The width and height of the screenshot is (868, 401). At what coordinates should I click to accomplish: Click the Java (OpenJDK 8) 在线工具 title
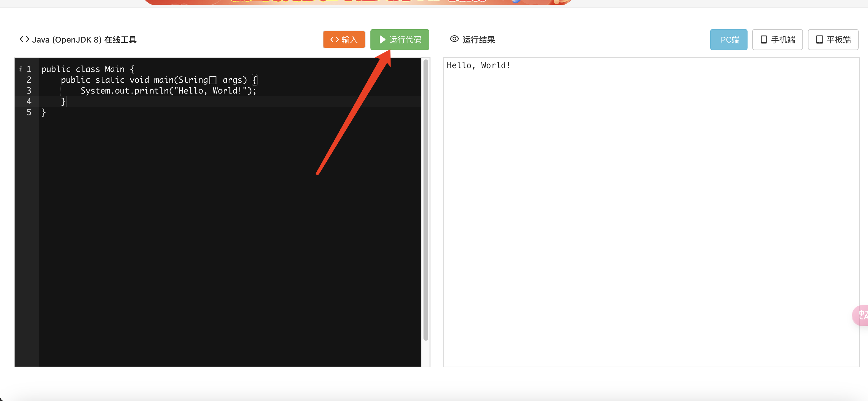click(84, 40)
